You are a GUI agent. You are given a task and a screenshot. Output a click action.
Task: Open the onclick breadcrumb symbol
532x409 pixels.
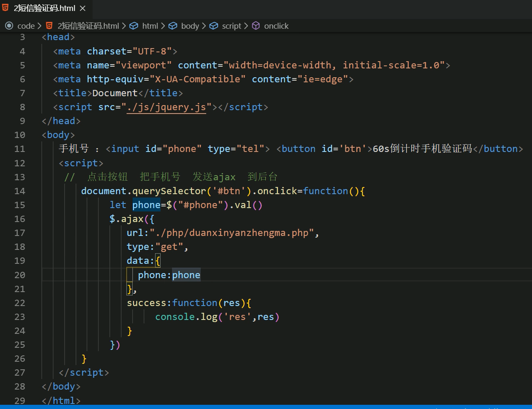[276, 26]
